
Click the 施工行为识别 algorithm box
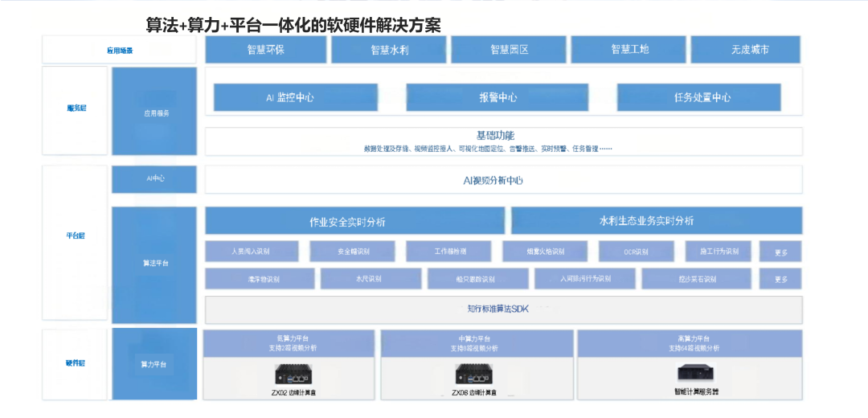pos(719,251)
